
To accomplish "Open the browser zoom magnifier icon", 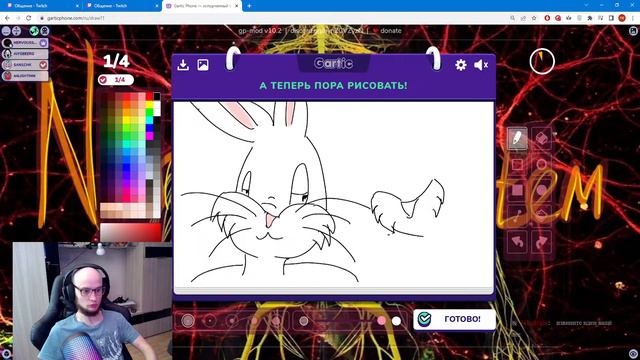I will 513,18.
